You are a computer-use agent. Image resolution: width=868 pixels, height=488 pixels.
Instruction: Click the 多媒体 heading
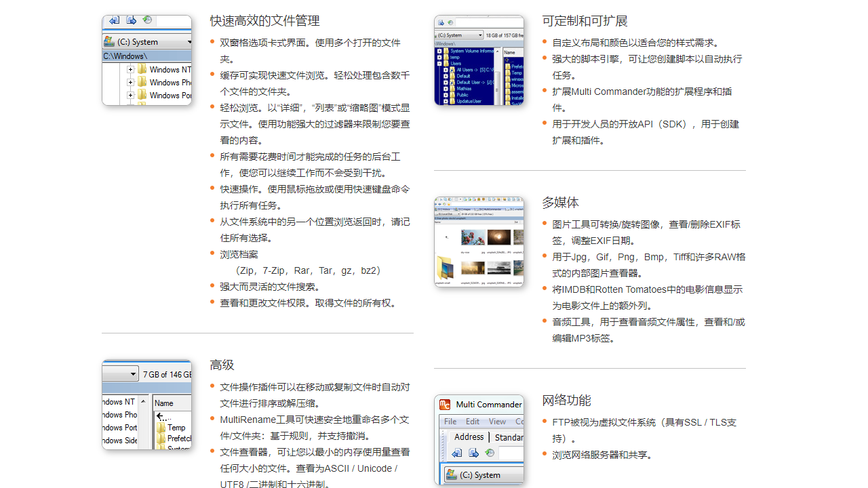[560, 203]
